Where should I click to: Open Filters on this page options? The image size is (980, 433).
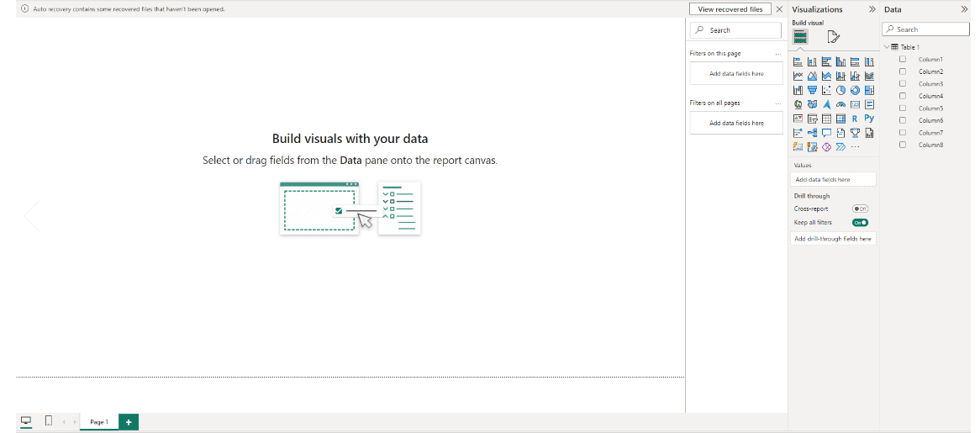[x=778, y=54]
